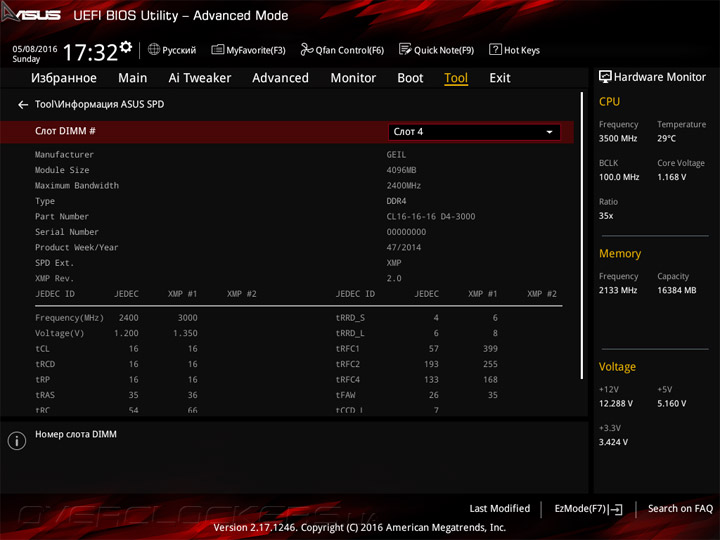Open Quick Note(F9)
Screen dimensions: 720x540
(x=436, y=50)
